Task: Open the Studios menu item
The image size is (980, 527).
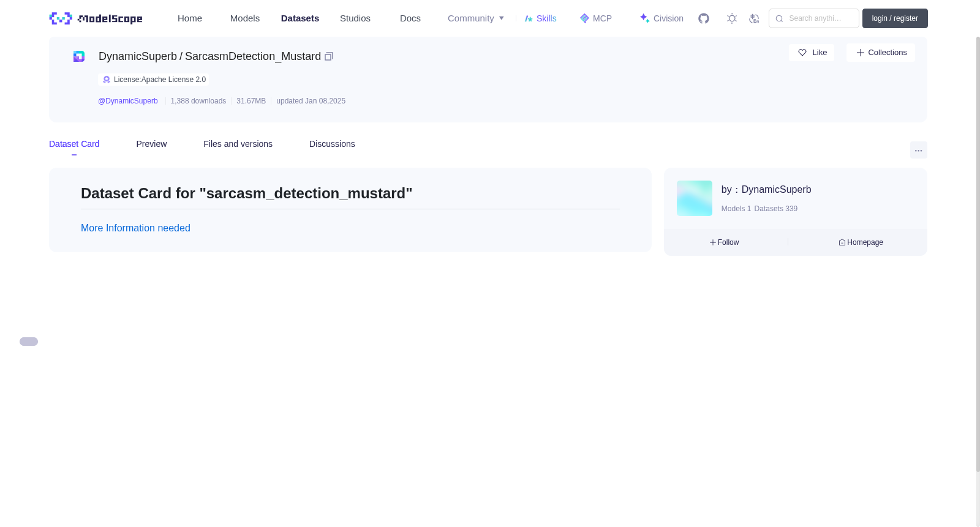Action: click(x=355, y=18)
